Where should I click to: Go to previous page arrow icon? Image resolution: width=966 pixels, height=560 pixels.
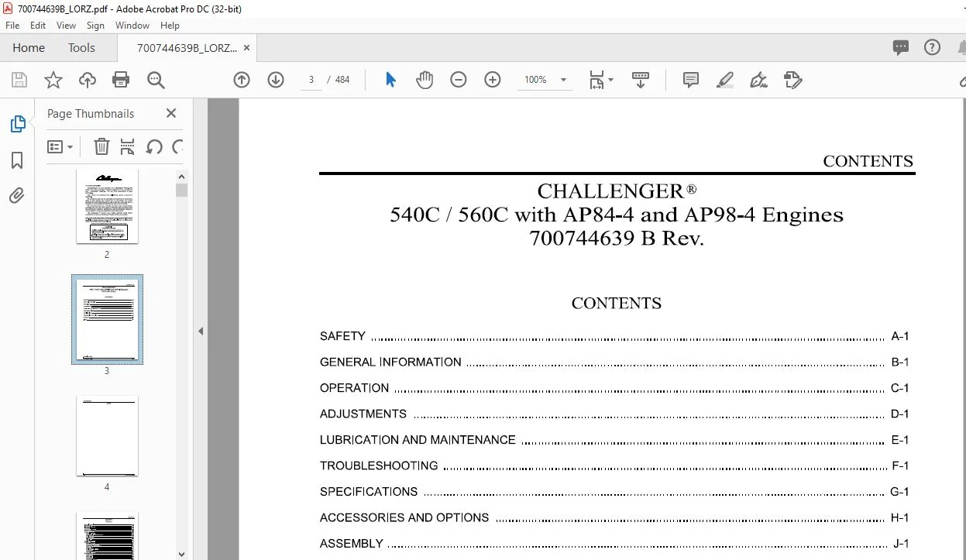point(242,80)
